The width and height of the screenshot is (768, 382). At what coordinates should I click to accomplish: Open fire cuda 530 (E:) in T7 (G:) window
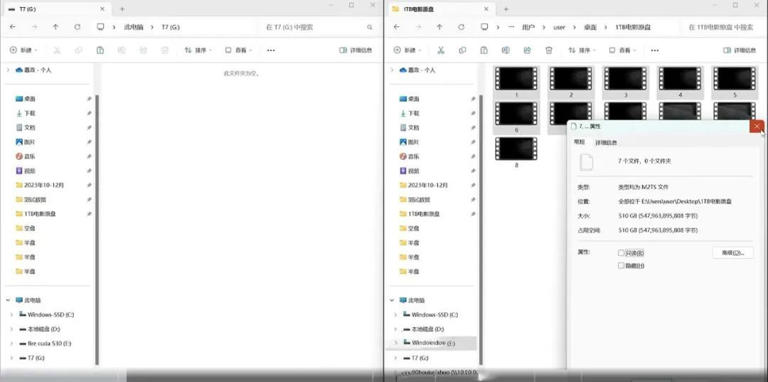point(45,344)
